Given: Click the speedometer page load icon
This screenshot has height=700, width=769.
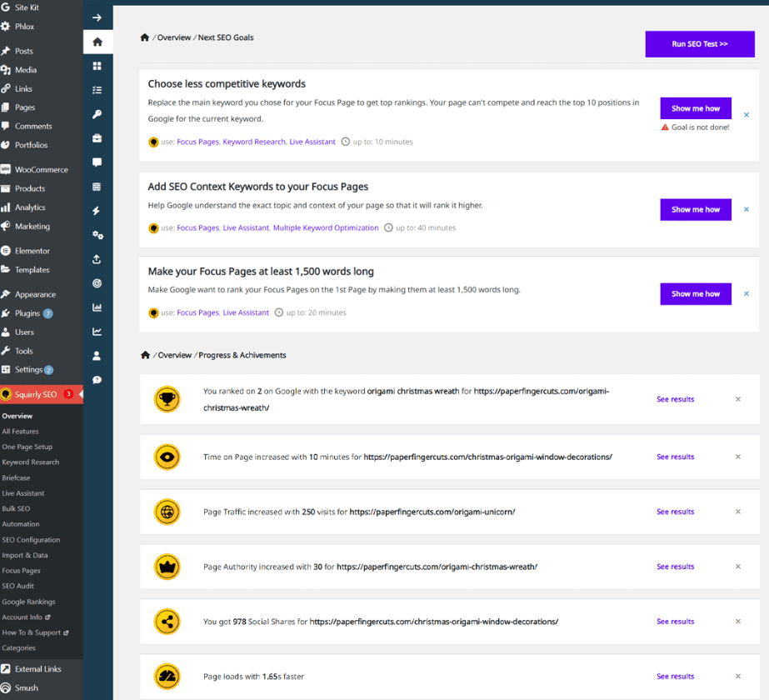Looking at the screenshot, I should 167,677.
